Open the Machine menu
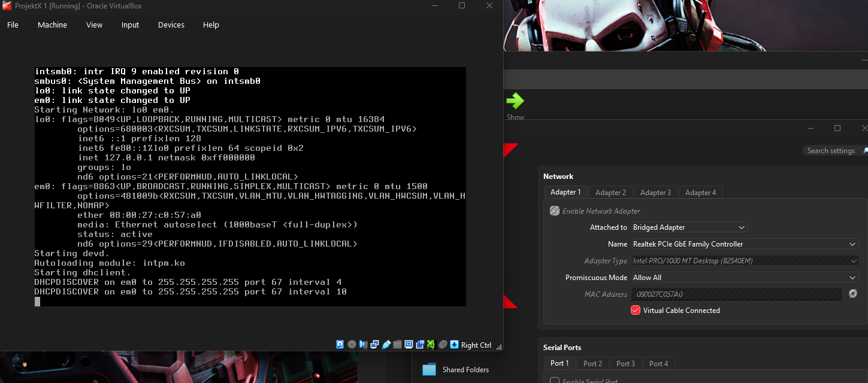 (52, 25)
